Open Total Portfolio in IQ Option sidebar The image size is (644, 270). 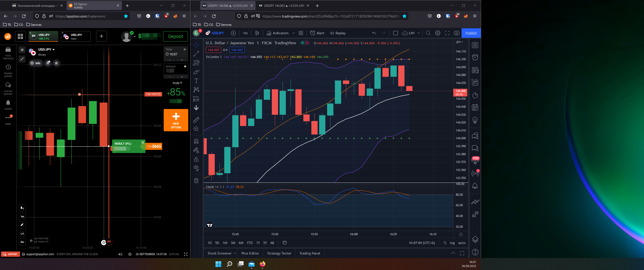(8, 53)
